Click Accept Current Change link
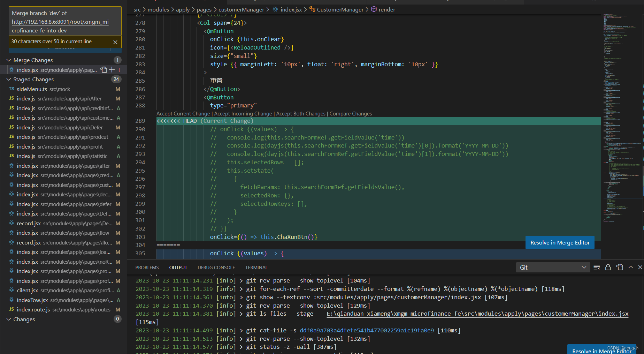 tap(183, 114)
